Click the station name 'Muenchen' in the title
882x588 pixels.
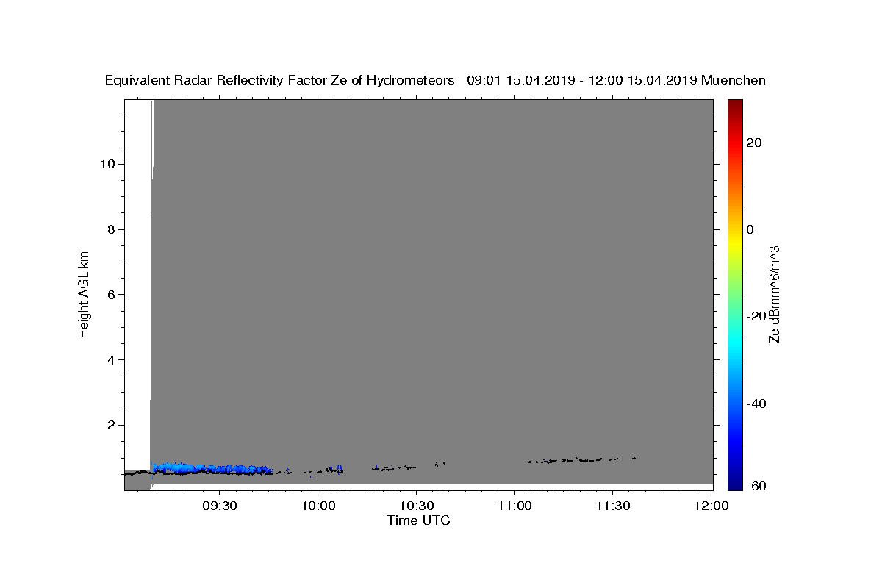tap(734, 80)
